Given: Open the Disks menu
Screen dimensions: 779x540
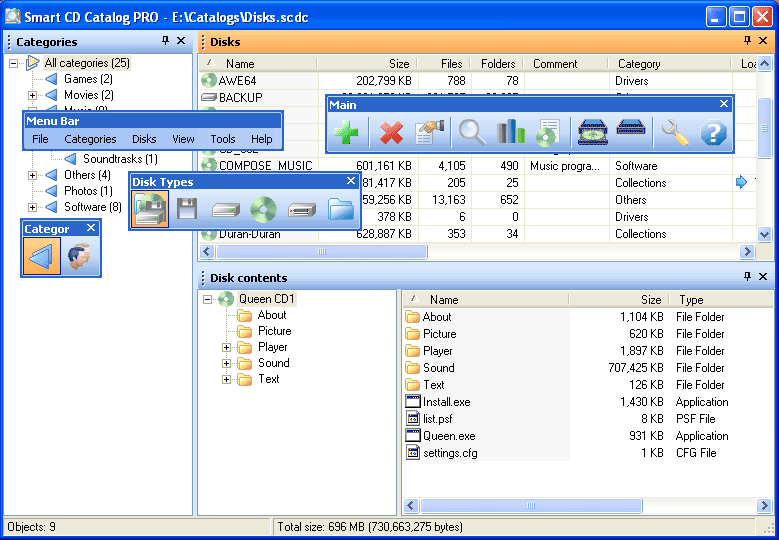Looking at the screenshot, I should pyautogui.click(x=144, y=139).
